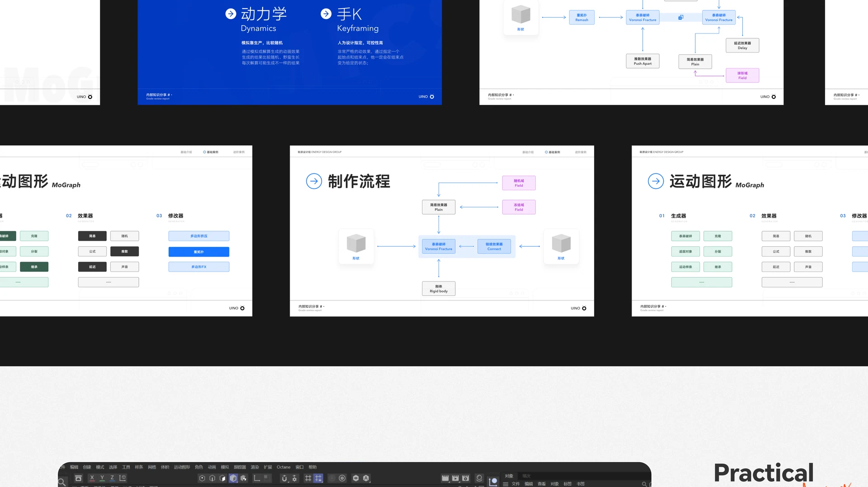Open the 渲染 menu
The image size is (868, 487).
(x=255, y=467)
